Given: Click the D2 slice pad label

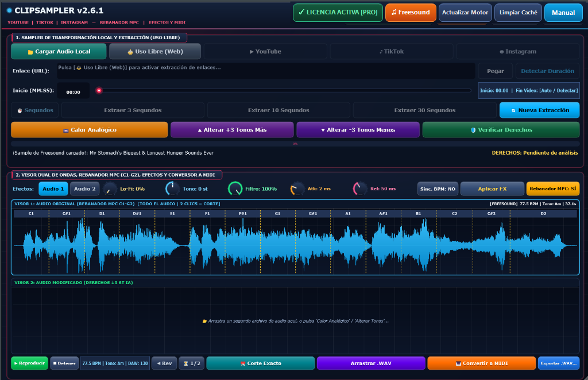Looking at the screenshot, I should pos(543,213).
